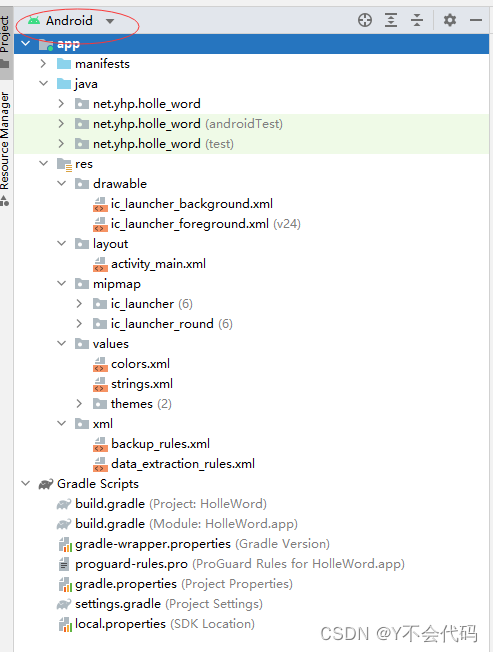
Task: Expand the ic_launcher (6) group
Action: [x=79, y=304]
